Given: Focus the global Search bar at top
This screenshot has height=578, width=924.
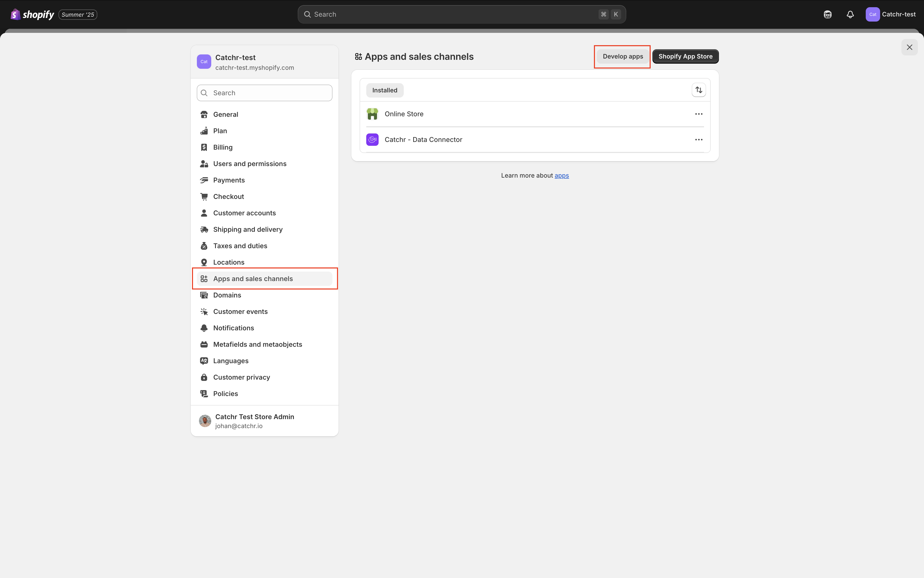Looking at the screenshot, I should tap(462, 15).
